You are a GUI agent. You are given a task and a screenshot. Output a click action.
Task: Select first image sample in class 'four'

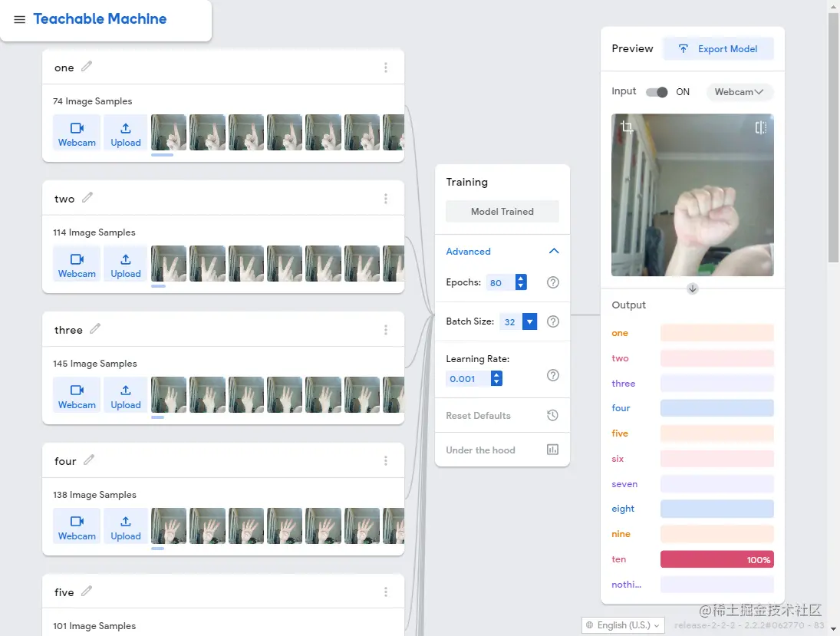169,526
